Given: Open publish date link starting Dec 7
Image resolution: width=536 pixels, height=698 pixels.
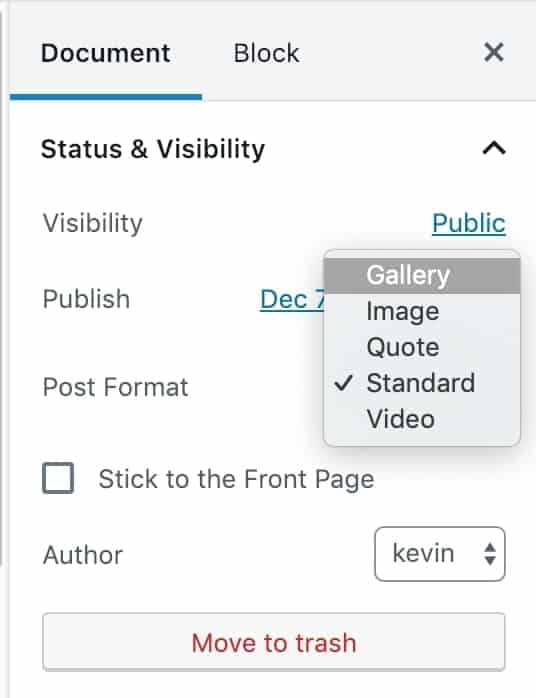Looking at the screenshot, I should coord(293,299).
